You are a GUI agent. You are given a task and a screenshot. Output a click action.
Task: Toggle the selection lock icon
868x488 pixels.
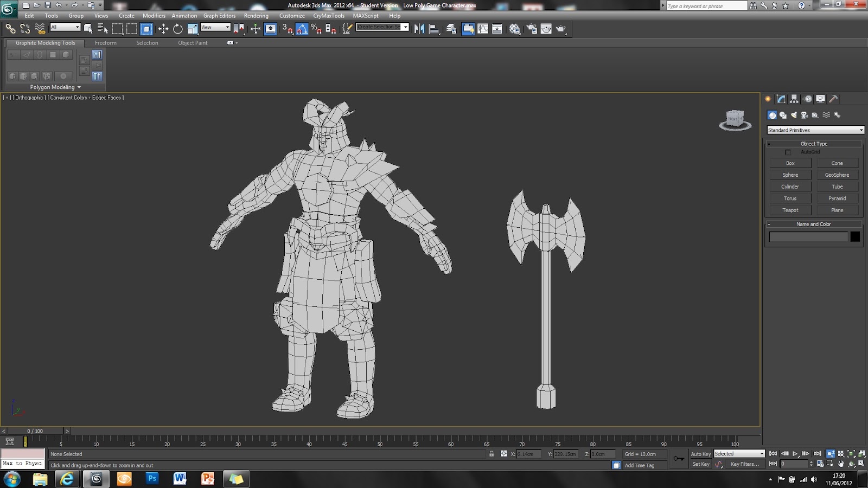click(x=492, y=454)
